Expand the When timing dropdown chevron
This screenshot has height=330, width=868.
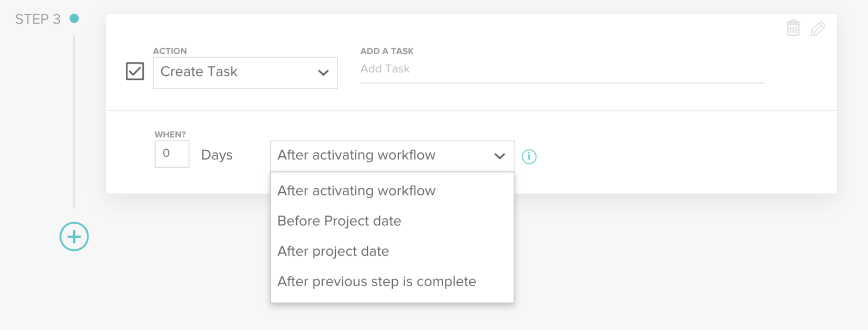pyautogui.click(x=499, y=156)
